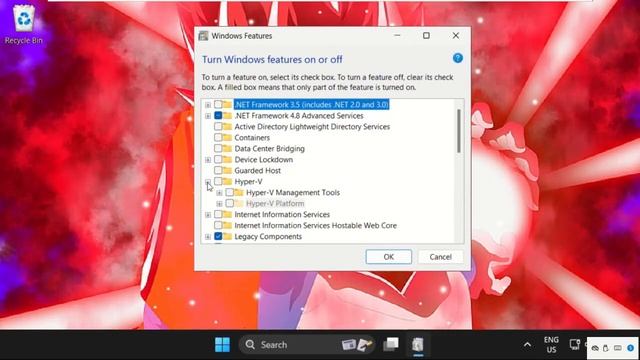Select the 'Guarded Host' row label
Viewport: 640px width, 360px height.
click(257, 170)
